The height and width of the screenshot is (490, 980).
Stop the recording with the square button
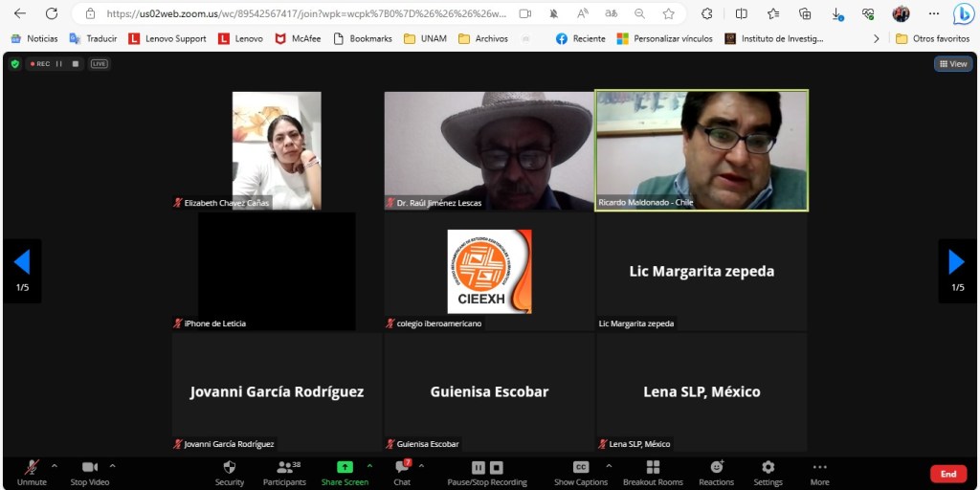497,467
